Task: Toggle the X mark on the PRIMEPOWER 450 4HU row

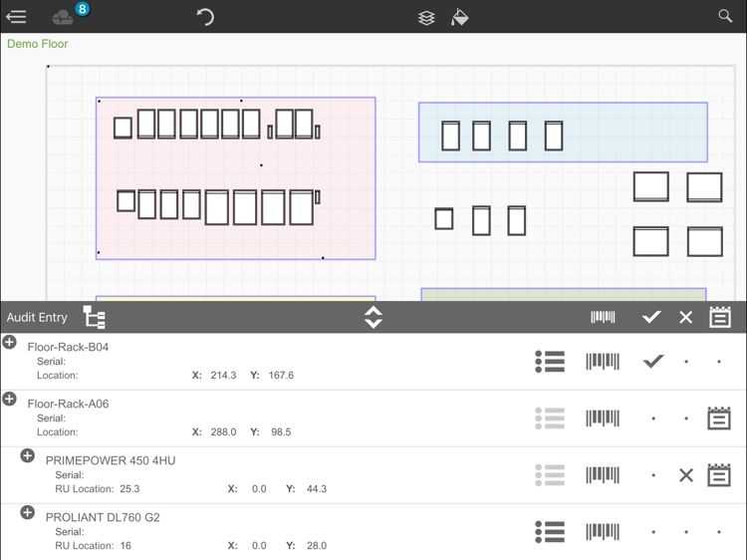Action: click(686, 474)
